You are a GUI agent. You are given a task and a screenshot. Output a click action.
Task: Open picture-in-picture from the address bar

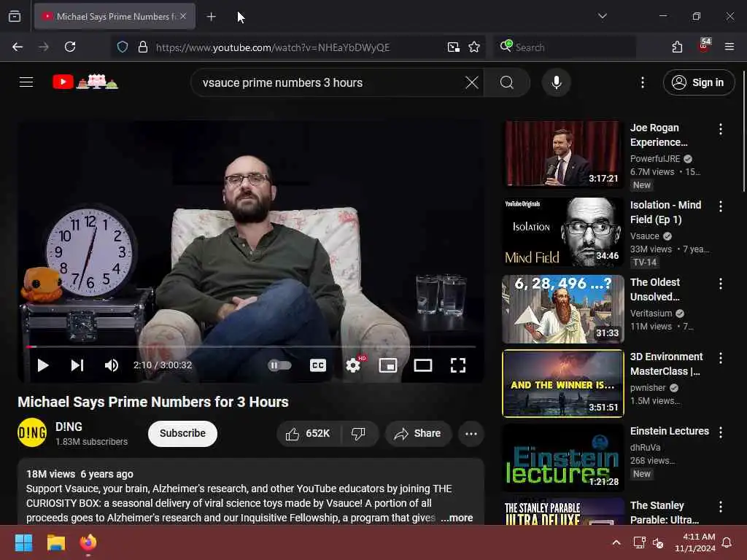tap(454, 47)
